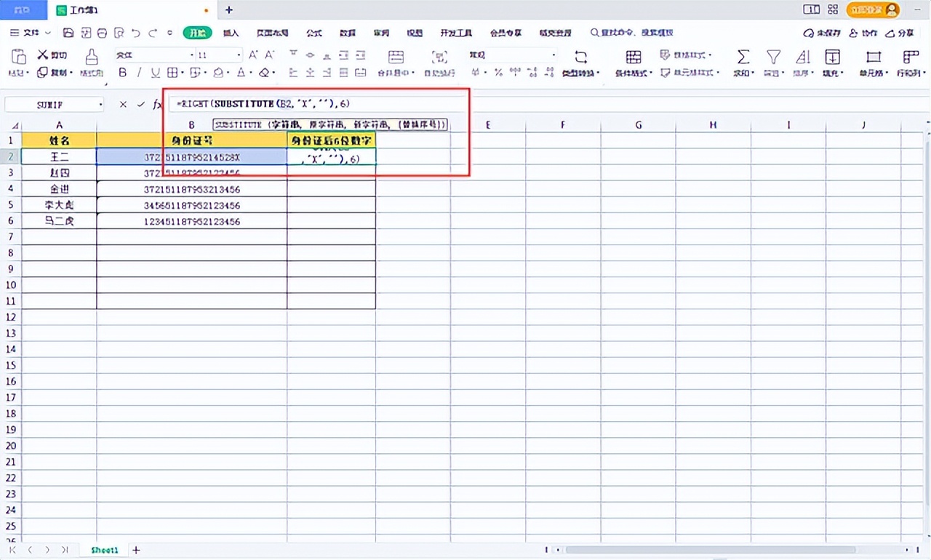Click the undo arrow in quick access bar
This screenshot has width=931, height=560.
(136, 33)
